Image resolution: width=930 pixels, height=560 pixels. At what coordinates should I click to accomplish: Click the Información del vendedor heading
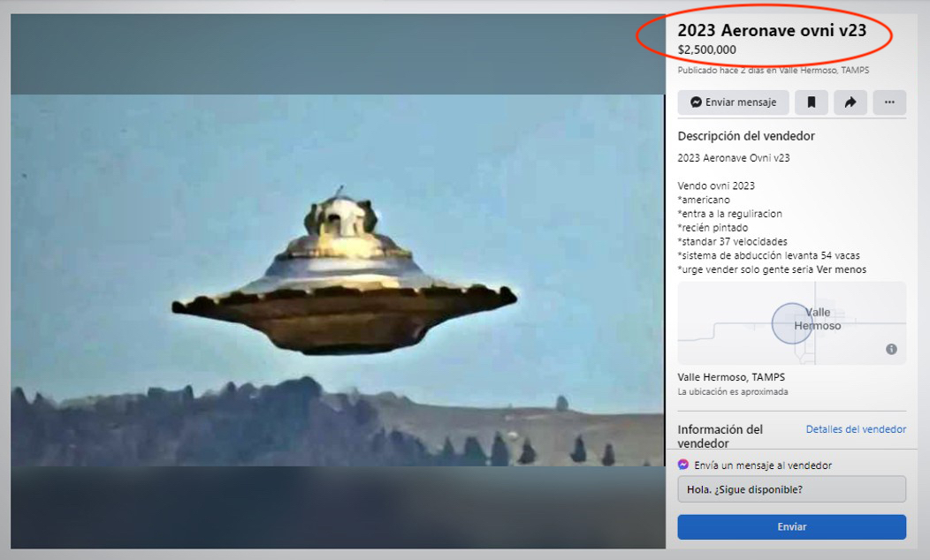pos(720,436)
